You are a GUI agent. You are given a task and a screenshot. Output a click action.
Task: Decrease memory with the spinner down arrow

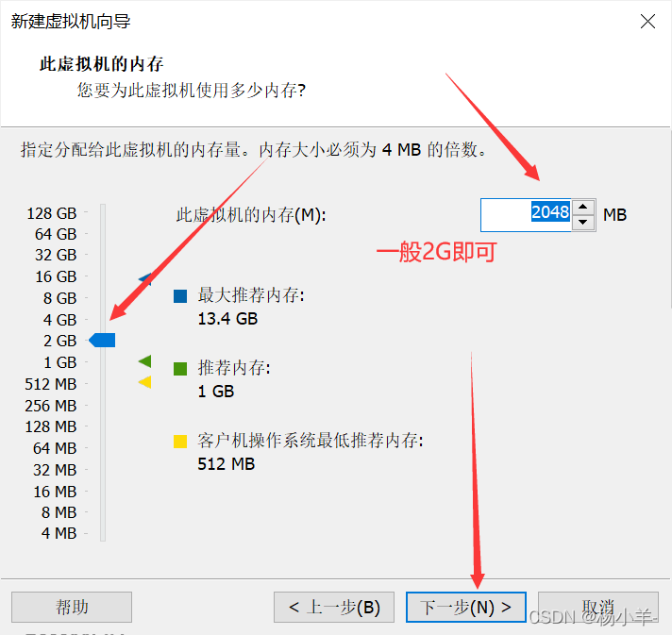[583, 223]
